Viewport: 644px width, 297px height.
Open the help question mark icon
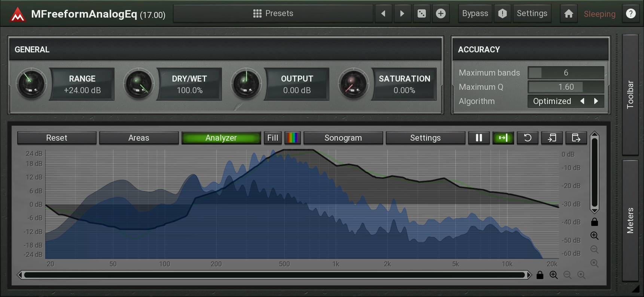pyautogui.click(x=631, y=14)
